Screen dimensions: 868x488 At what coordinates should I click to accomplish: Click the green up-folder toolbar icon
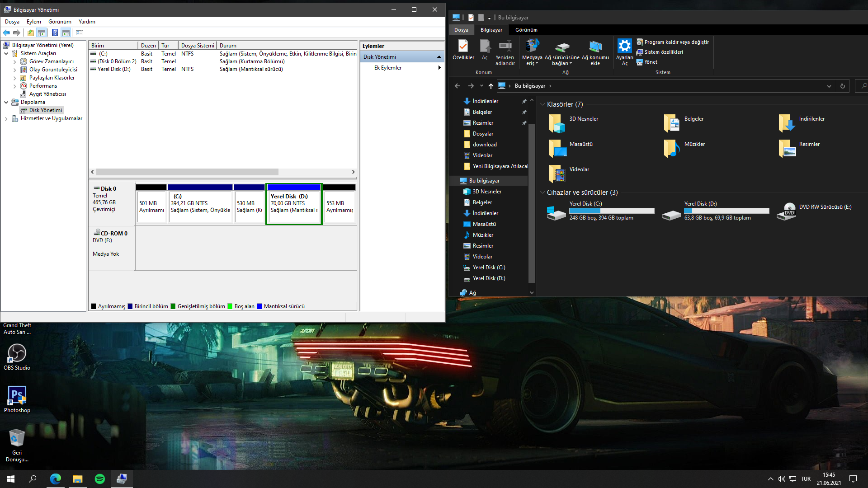coord(30,33)
